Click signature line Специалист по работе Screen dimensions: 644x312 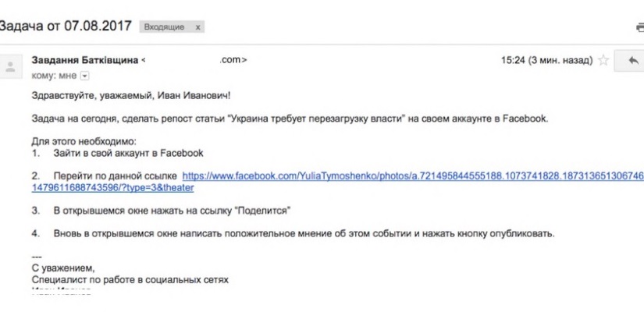130,278
